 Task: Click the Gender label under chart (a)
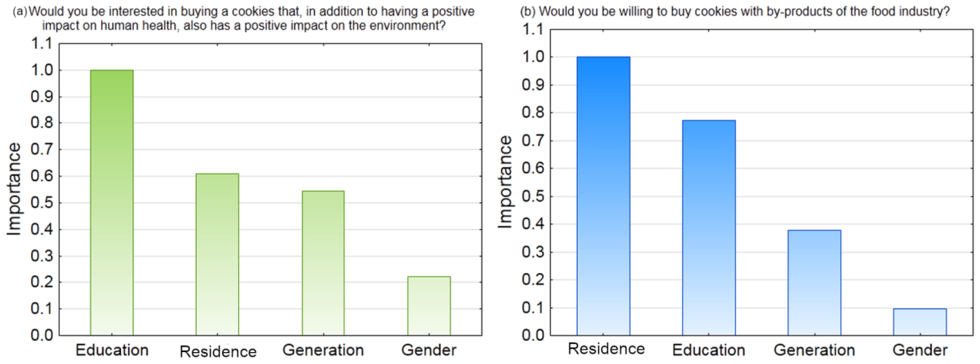[429, 350]
